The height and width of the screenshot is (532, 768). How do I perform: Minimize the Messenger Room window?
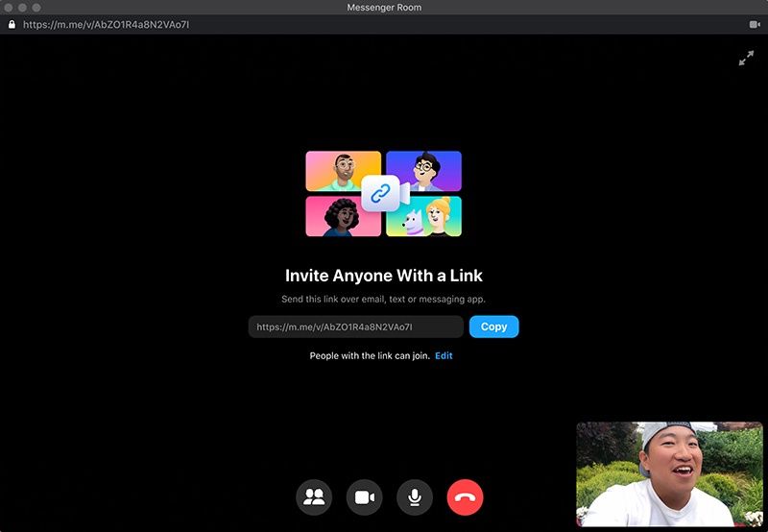[22, 8]
